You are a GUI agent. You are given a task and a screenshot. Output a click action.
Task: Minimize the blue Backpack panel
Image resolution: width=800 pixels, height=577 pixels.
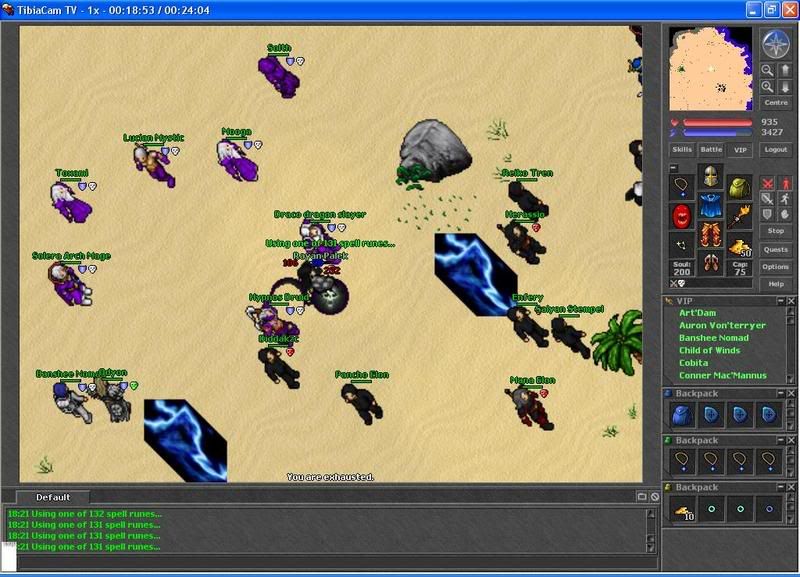[x=781, y=393]
